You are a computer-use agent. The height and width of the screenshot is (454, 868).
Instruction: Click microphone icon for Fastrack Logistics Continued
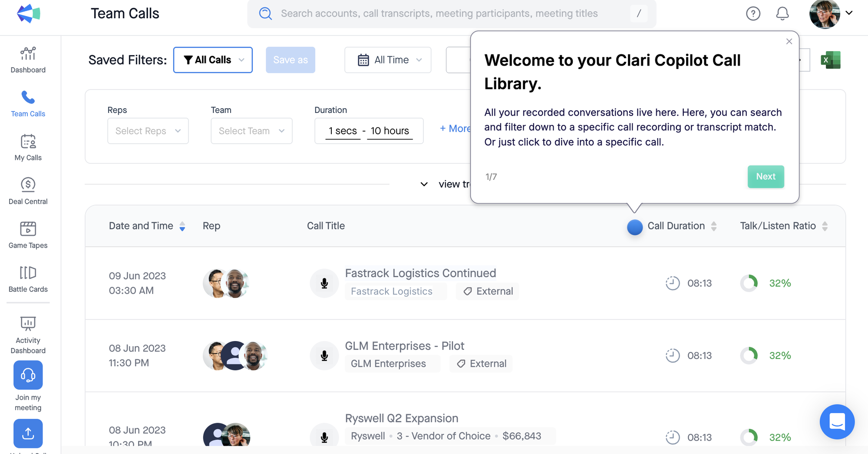pos(324,283)
